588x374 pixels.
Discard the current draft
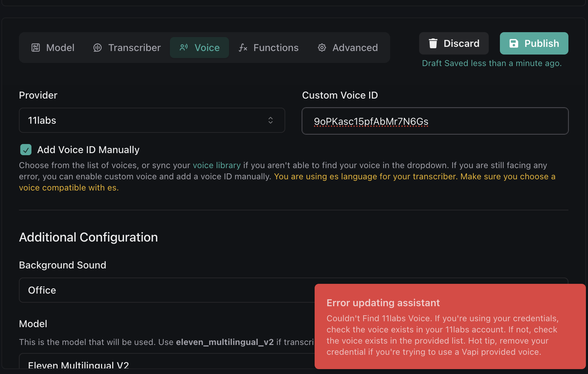coord(454,43)
